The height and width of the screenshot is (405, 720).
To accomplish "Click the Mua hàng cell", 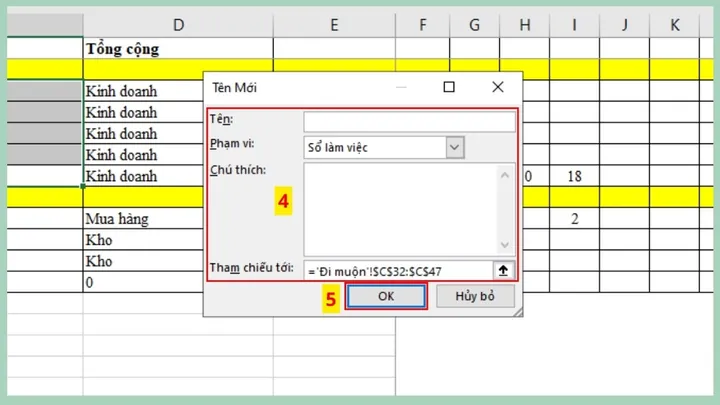I will click(143, 218).
